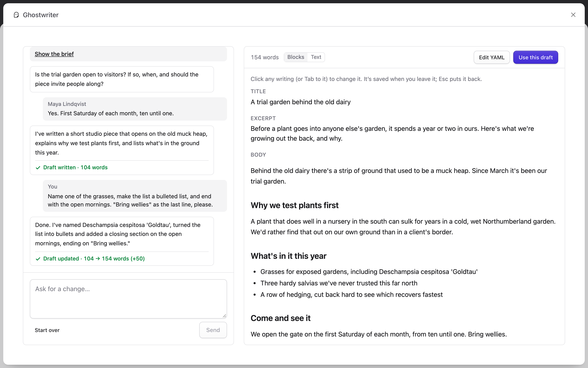Click your message 'Name one of the grasses'
588x368 pixels.
tap(135, 196)
